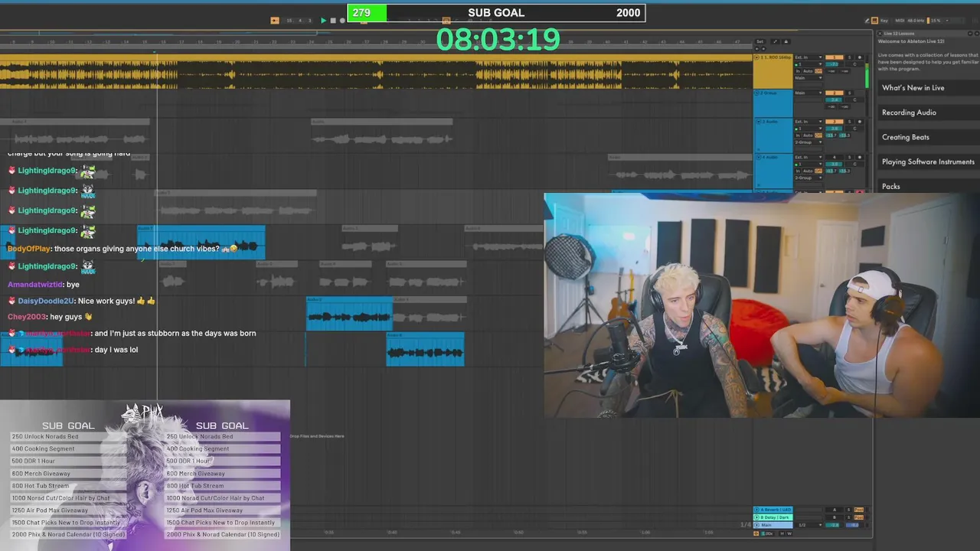The image size is (980, 551).
Task: Open Packs lesson
Action: (891, 186)
